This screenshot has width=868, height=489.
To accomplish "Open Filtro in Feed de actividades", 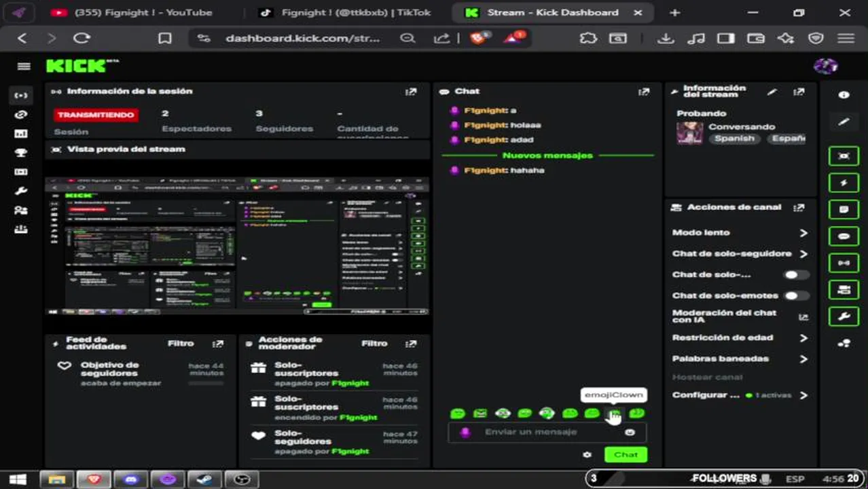I will [x=181, y=344].
